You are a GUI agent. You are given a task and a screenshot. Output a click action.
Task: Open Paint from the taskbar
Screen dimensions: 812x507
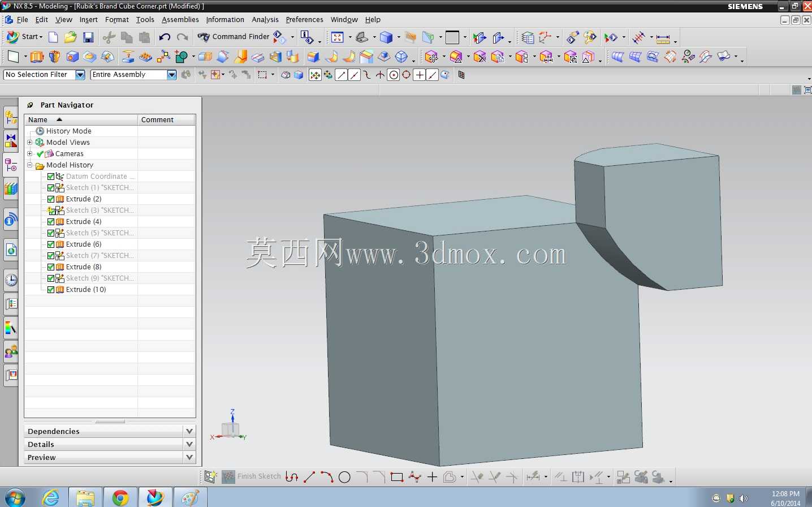(189, 497)
